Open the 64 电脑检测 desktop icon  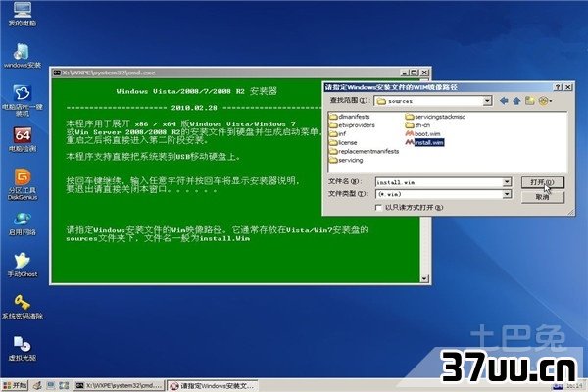(x=23, y=139)
